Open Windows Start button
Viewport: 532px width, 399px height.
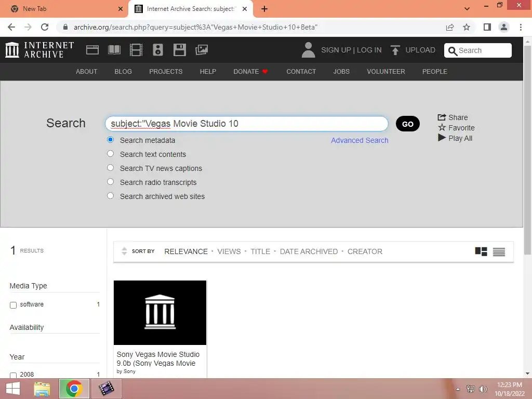13,389
